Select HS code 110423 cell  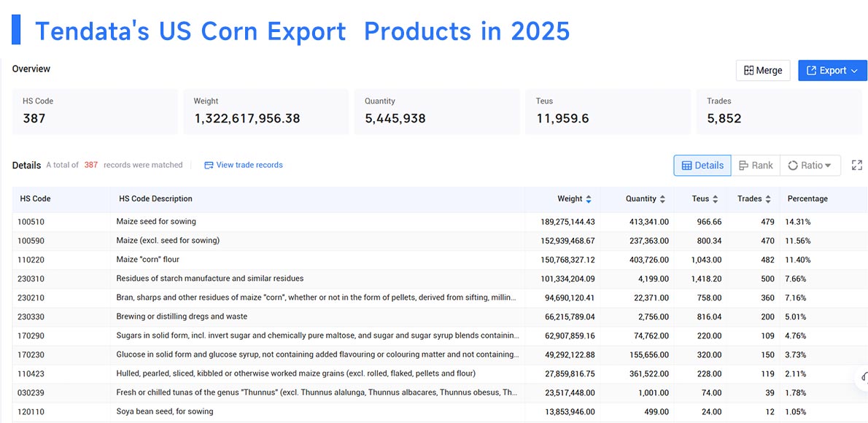(32, 373)
